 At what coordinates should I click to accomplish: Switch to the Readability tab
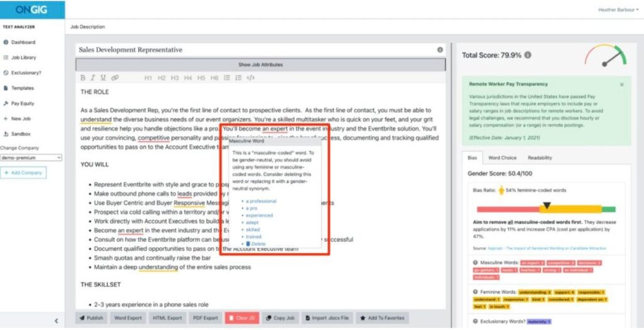540,157
